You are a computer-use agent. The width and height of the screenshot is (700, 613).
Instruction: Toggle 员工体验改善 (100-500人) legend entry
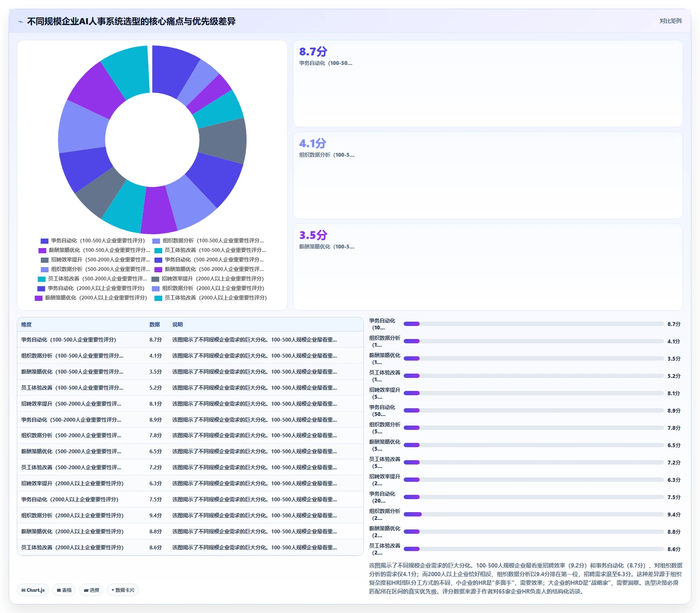(210, 250)
